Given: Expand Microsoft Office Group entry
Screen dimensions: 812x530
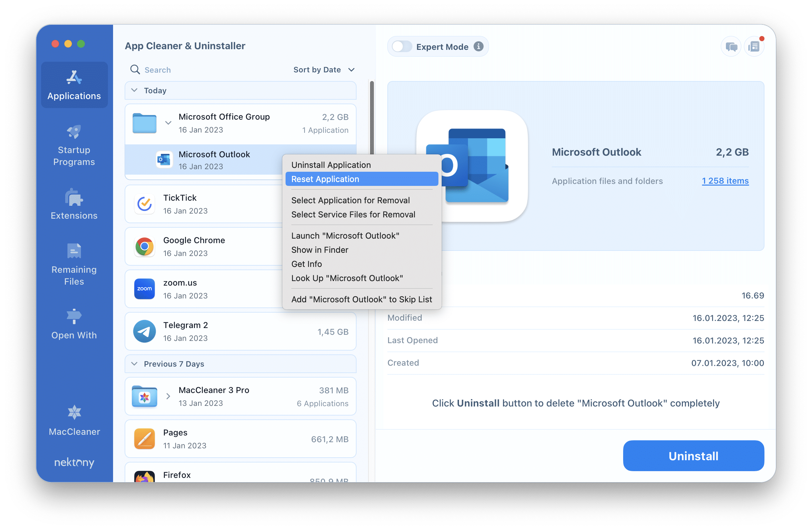Looking at the screenshot, I should (x=168, y=123).
